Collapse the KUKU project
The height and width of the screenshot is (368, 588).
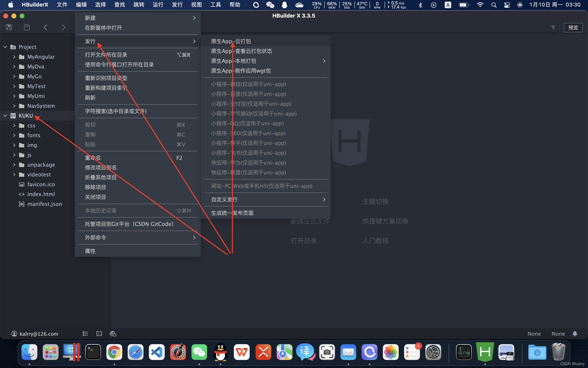(5, 116)
